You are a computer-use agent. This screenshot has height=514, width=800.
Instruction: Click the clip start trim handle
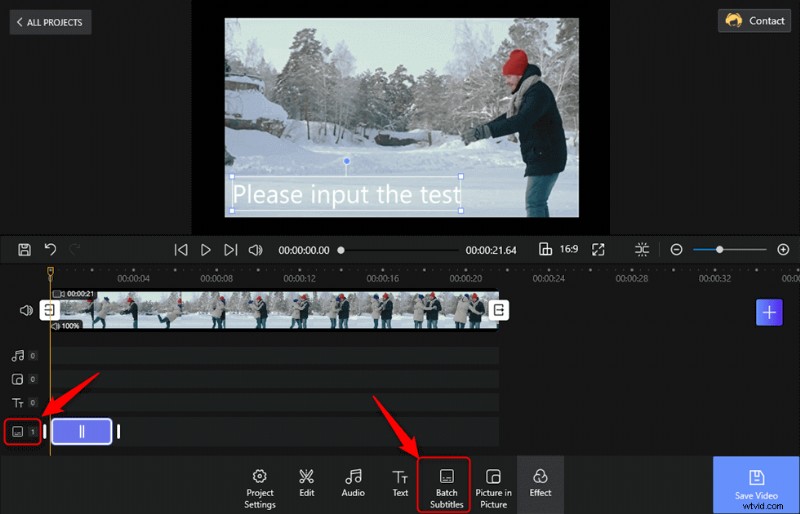click(x=49, y=310)
